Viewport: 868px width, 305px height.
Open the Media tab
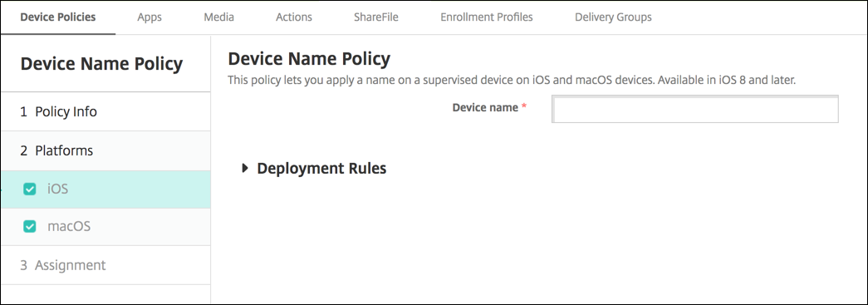click(x=218, y=17)
